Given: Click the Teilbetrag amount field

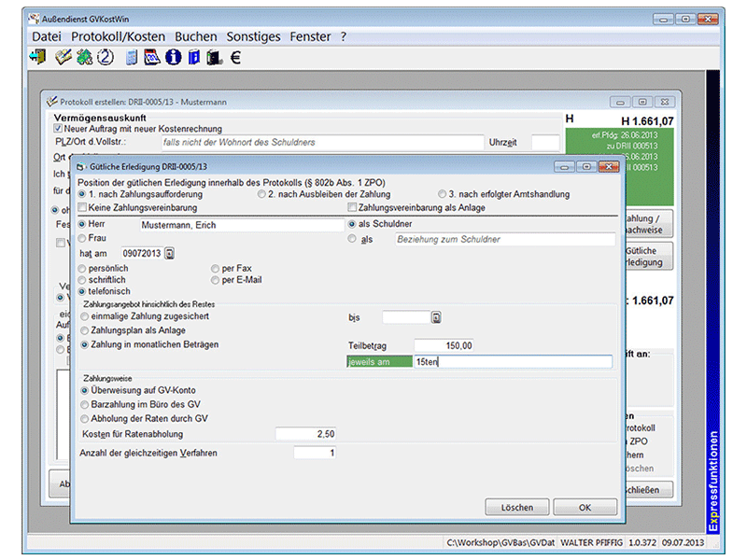Looking at the screenshot, I should coord(444,344).
